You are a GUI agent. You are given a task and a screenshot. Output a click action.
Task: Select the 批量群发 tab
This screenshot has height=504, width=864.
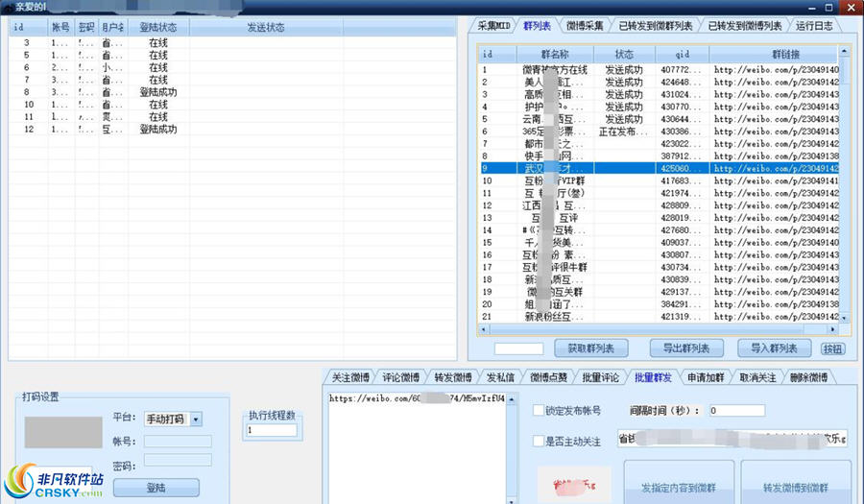[x=653, y=377]
